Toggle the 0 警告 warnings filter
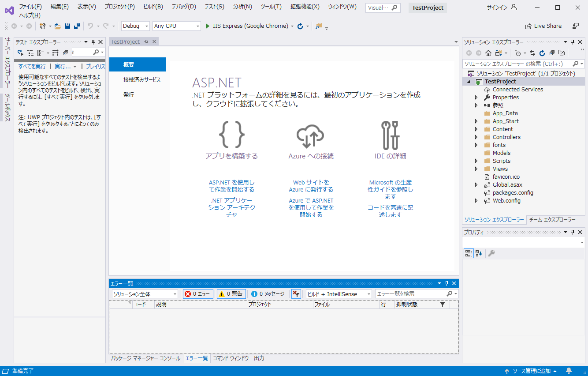 [x=231, y=294]
